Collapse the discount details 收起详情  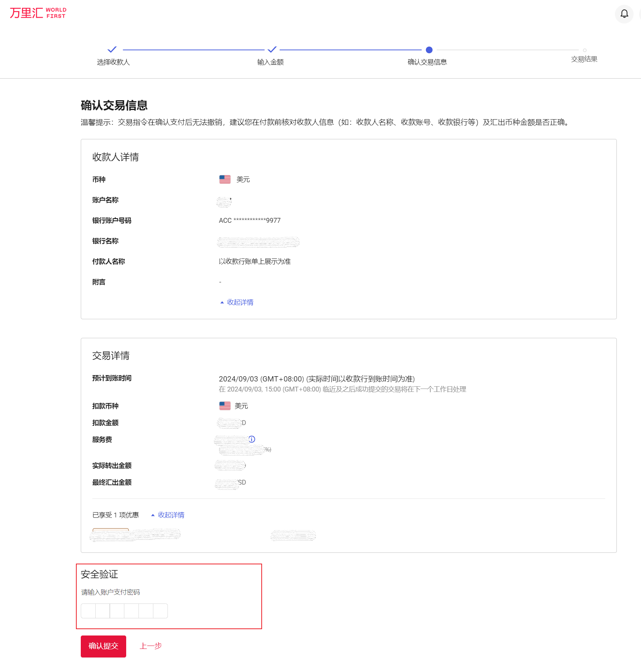point(168,515)
